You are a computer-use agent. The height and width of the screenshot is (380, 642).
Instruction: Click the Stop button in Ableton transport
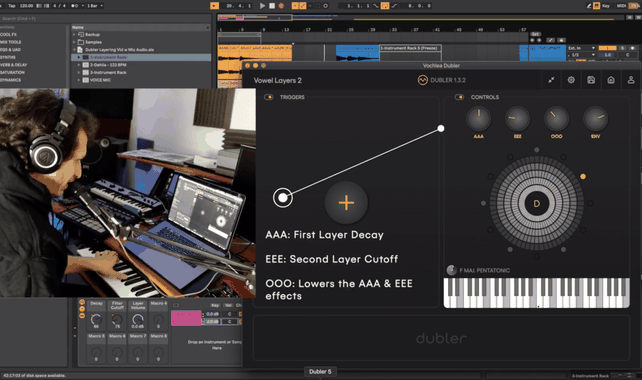(x=272, y=6)
